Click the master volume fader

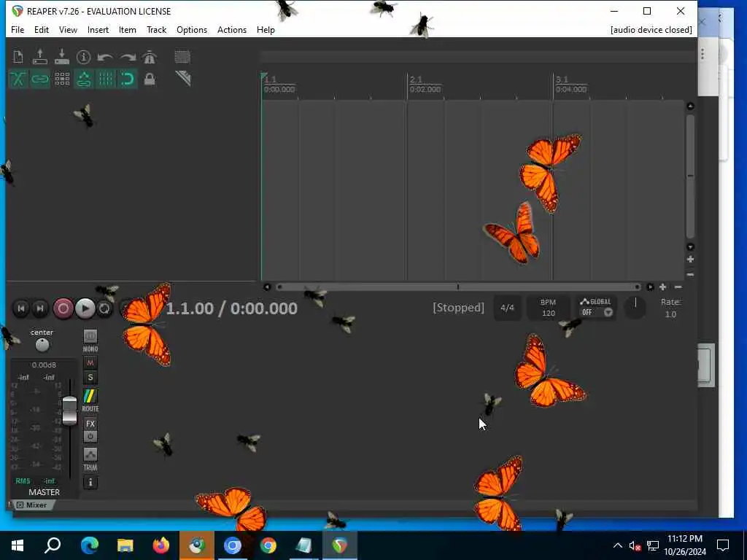(69, 410)
